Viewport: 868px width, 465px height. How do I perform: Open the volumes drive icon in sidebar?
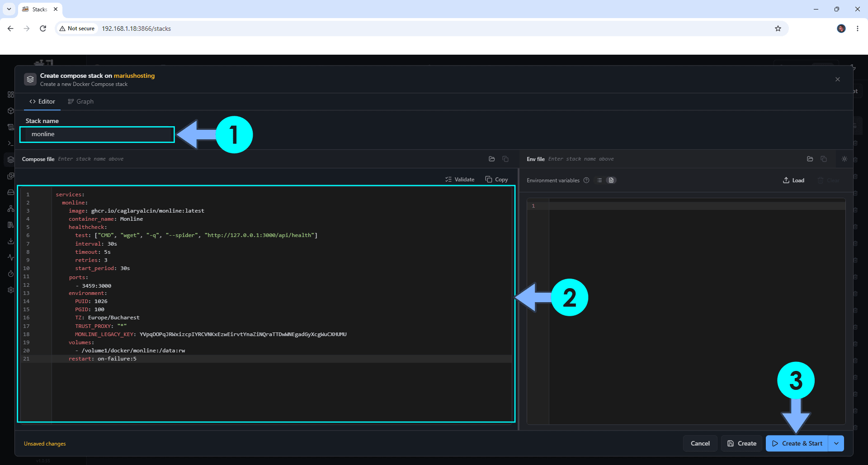click(11, 192)
